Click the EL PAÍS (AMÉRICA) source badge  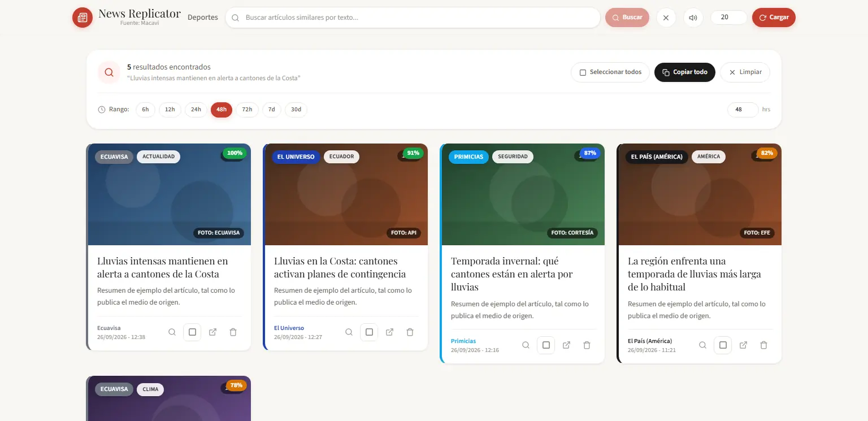pyautogui.click(x=657, y=157)
